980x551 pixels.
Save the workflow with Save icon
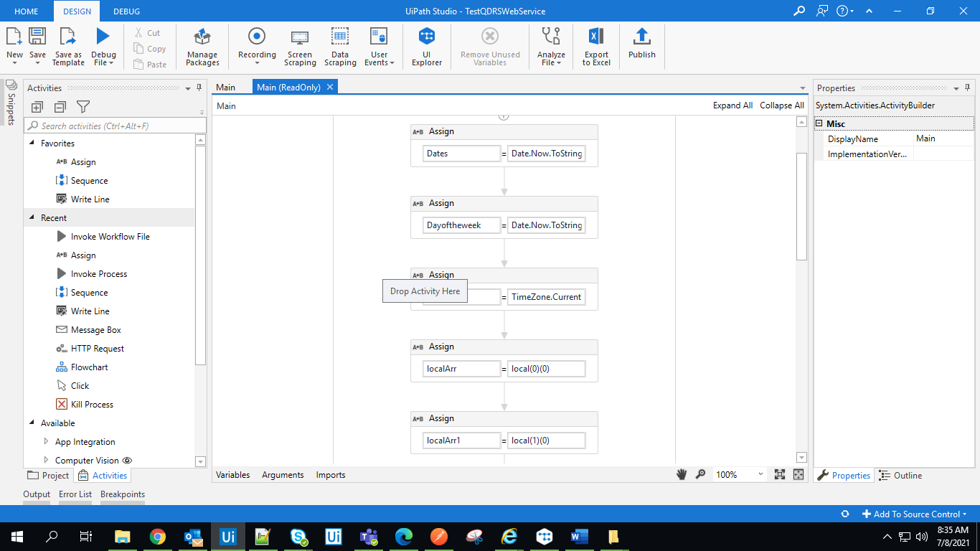[x=37, y=37]
